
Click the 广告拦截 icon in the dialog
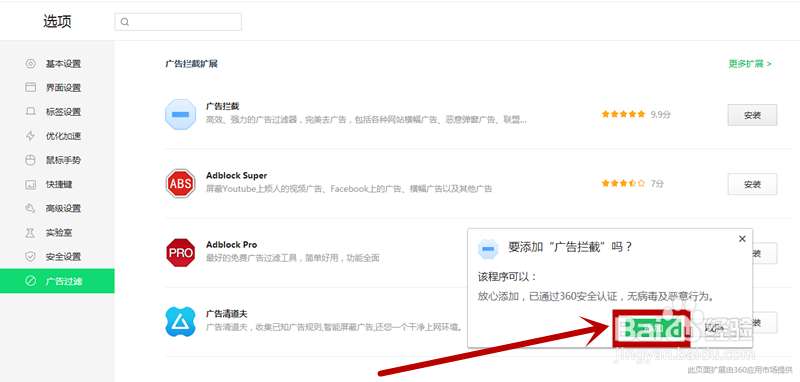coord(488,248)
